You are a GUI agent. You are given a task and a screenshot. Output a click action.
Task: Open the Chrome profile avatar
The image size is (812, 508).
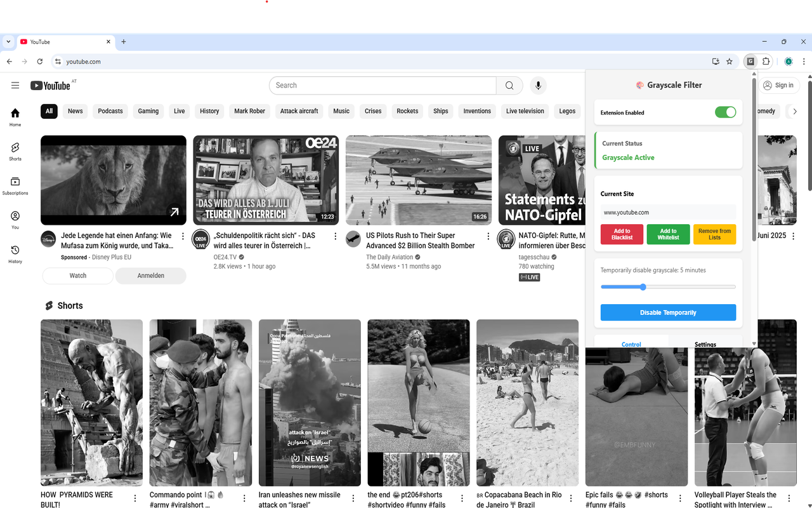coord(789,62)
